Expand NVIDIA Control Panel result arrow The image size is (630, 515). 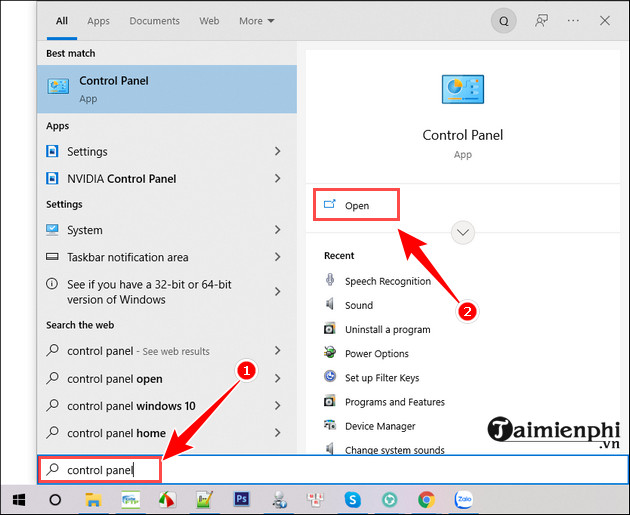[278, 178]
